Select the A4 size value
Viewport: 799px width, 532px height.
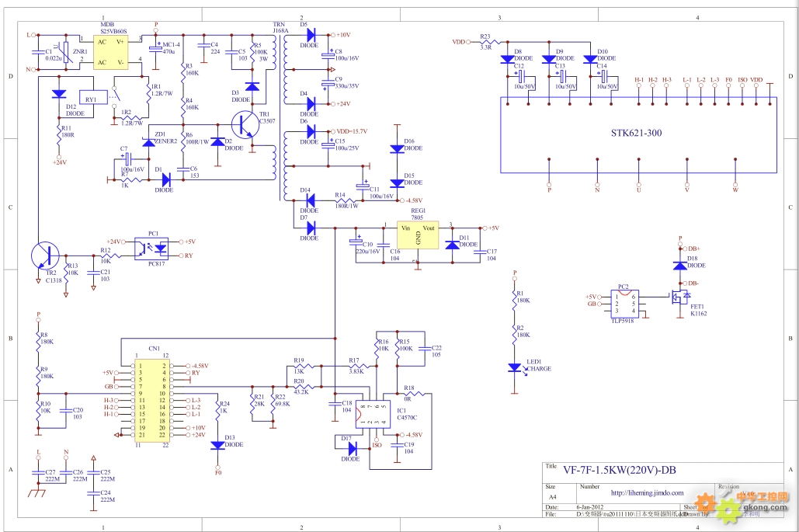pos(553,497)
